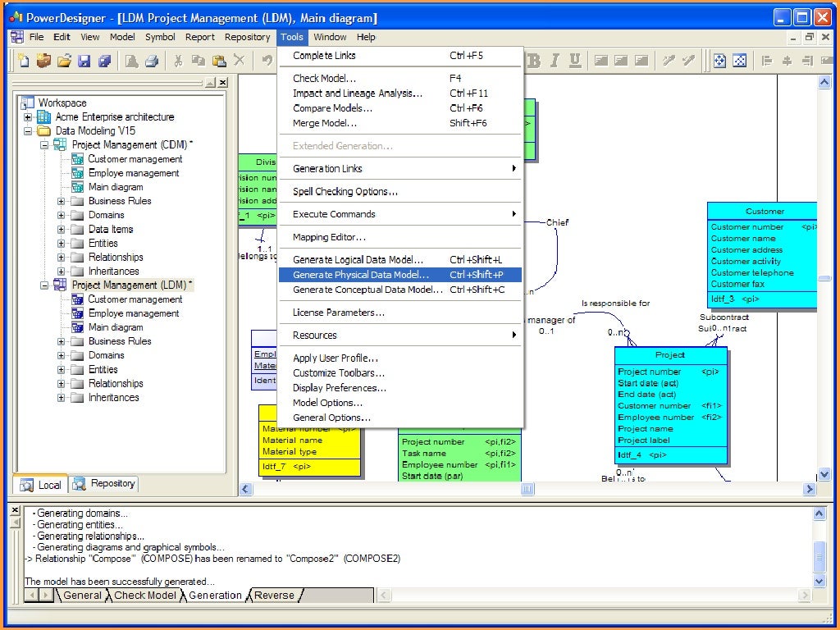Click the Print toolbar icon

(152, 61)
